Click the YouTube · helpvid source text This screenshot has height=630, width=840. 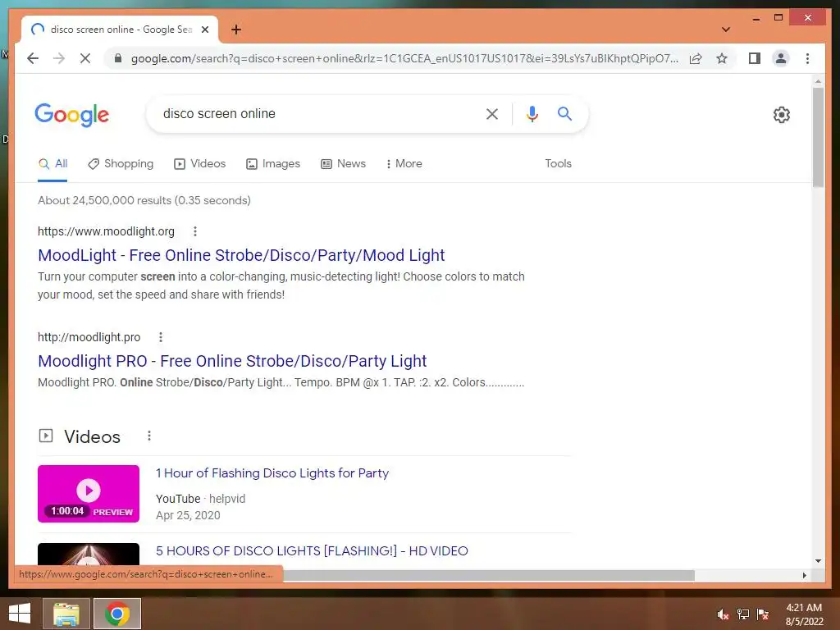[200, 499]
